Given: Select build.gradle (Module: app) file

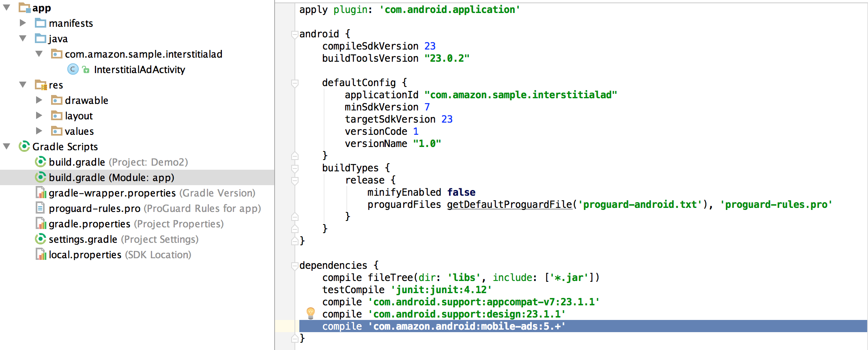Looking at the screenshot, I should [111, 177].
